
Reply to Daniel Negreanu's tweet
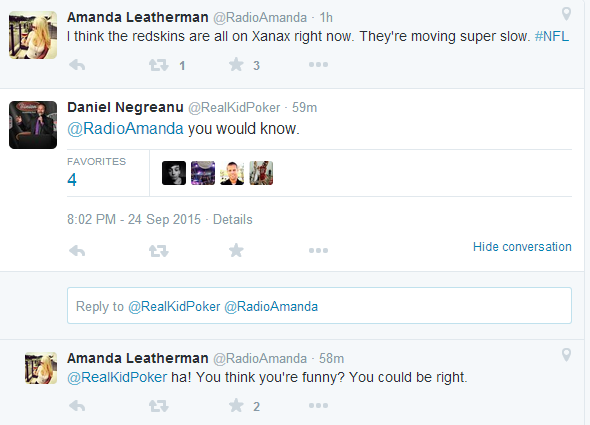coord(77,251)
